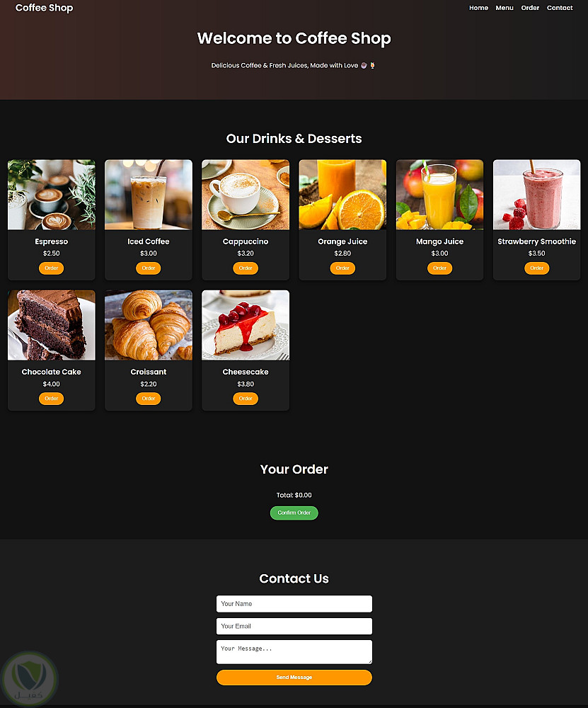The width and height of the screenshot is (588, 708).
Task: Order an Espresso
Action: (x=52, y=268)
